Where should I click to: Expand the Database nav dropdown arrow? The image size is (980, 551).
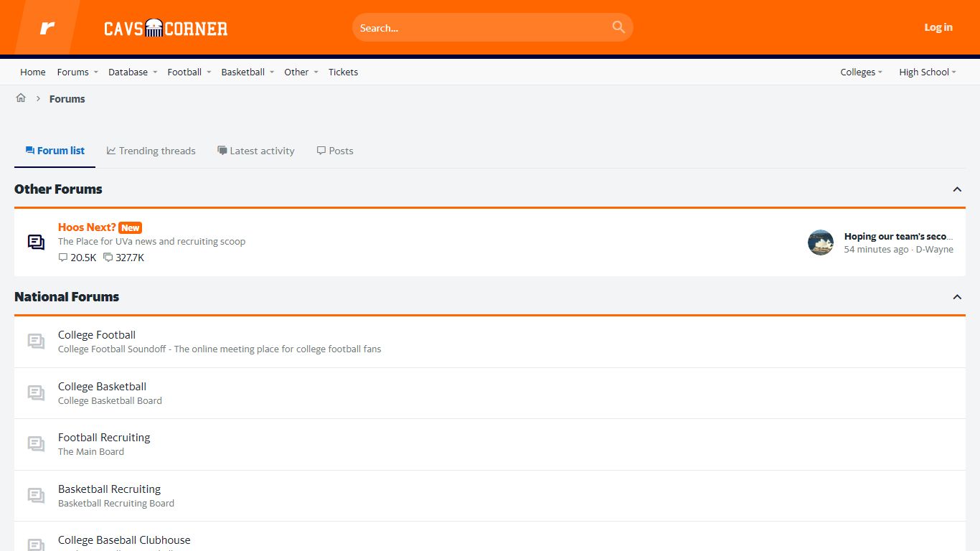(x=155, y=72)
